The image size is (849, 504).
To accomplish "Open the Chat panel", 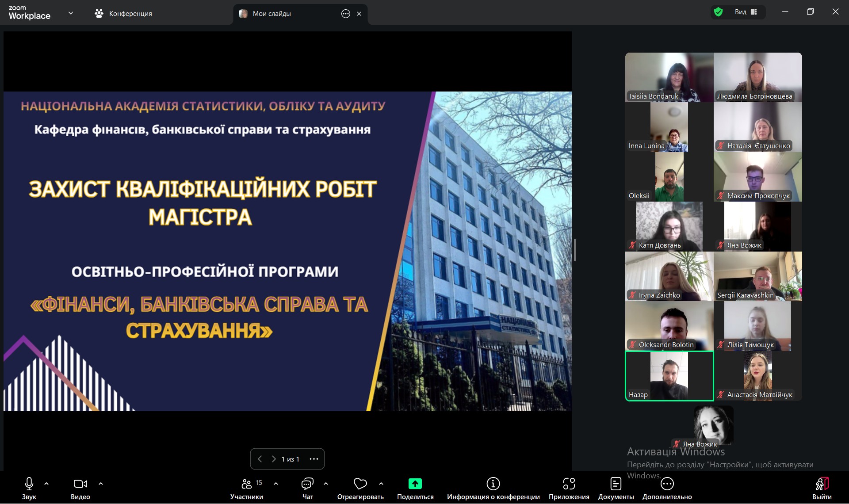I will (307, 484).
